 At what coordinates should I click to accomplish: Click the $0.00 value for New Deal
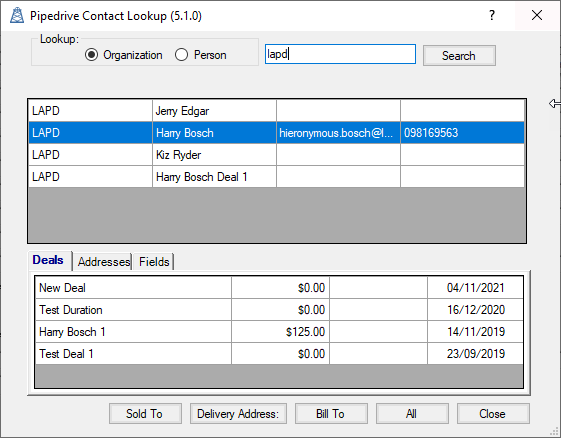pos(280,287)
